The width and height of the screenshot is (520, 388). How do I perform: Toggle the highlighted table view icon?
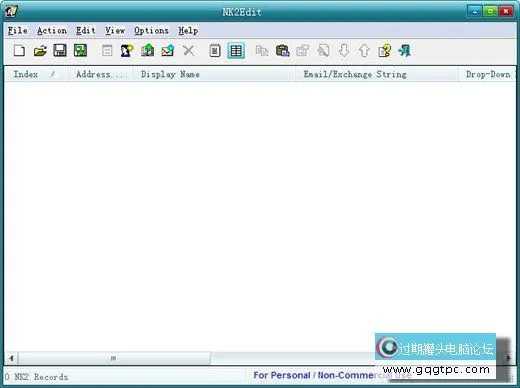236,51
